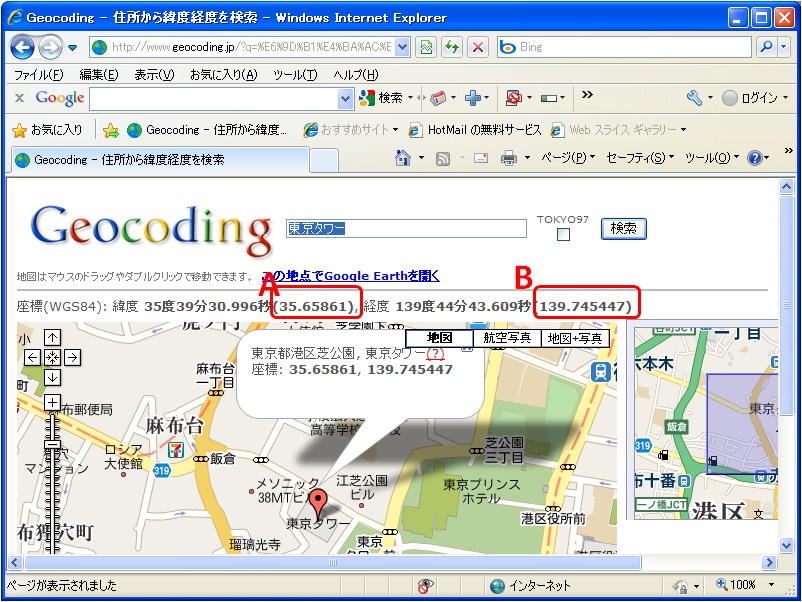Close the Google toolbar with X
The image size is (802, 602).
pos(19,97)
